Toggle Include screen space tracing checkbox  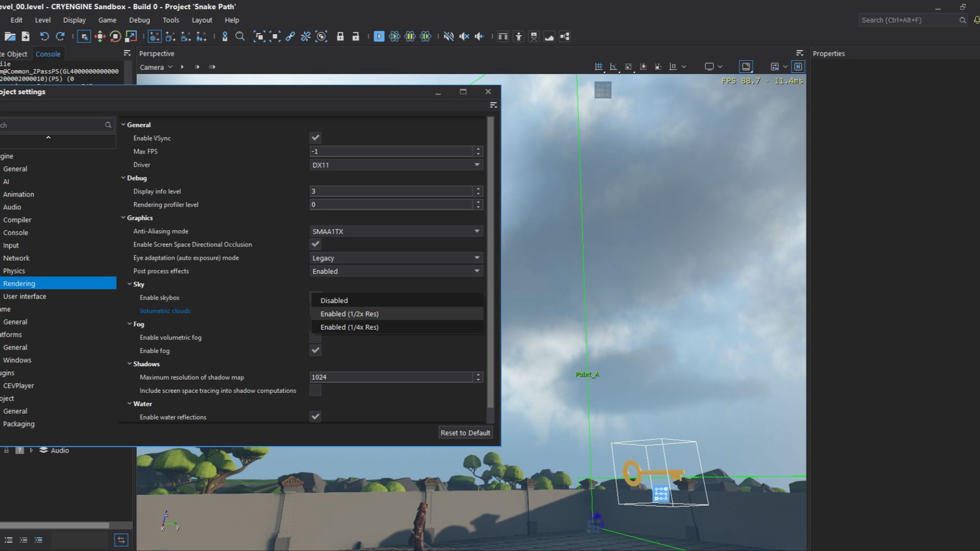click(x=315, y=391)
